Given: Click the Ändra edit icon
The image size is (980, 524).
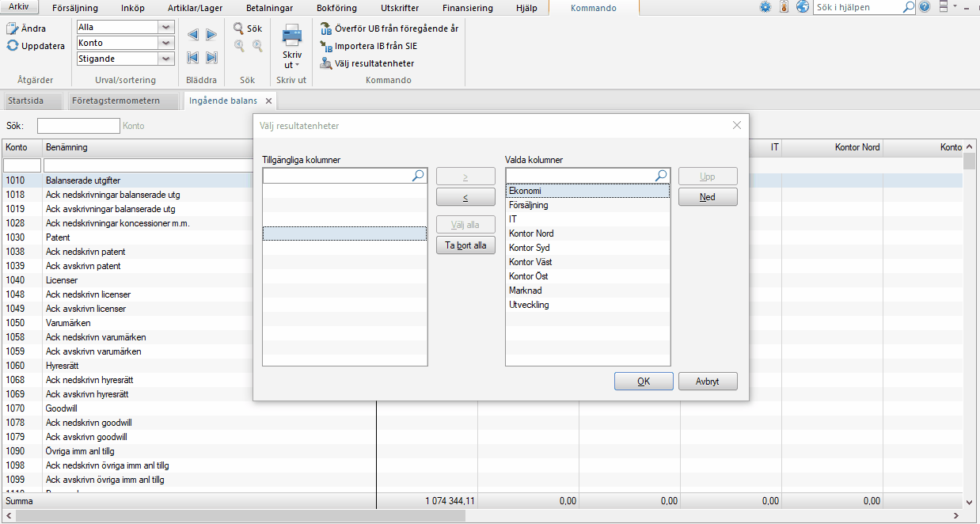Looking at the screenshot, I should click(x=13, y=28).
